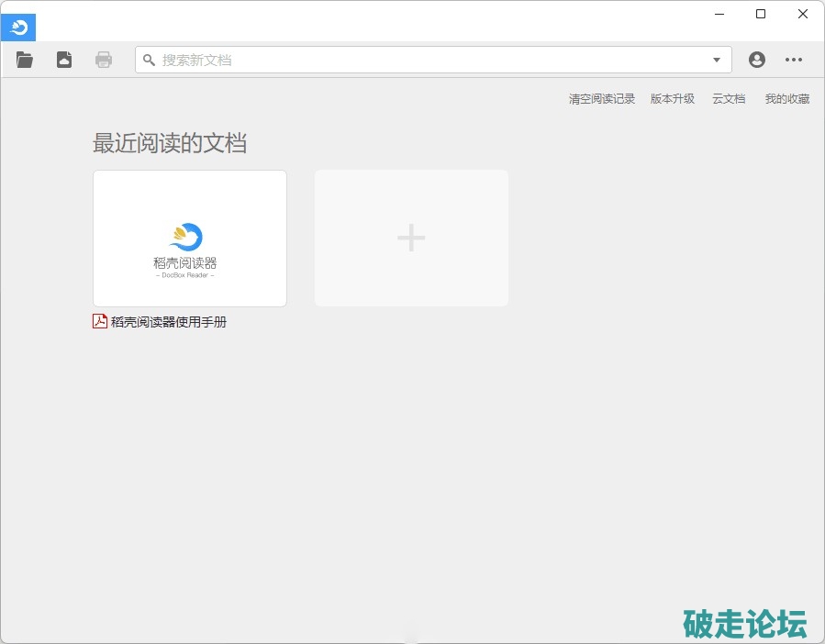This screenshot has height=644, width=825.
Task: Click the printer icon
Action: (x=104, y=60)
